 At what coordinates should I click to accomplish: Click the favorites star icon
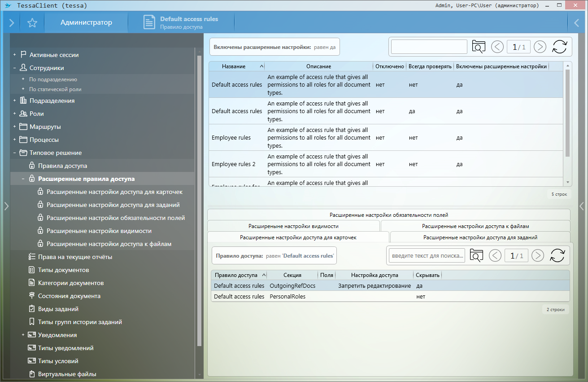32,23
